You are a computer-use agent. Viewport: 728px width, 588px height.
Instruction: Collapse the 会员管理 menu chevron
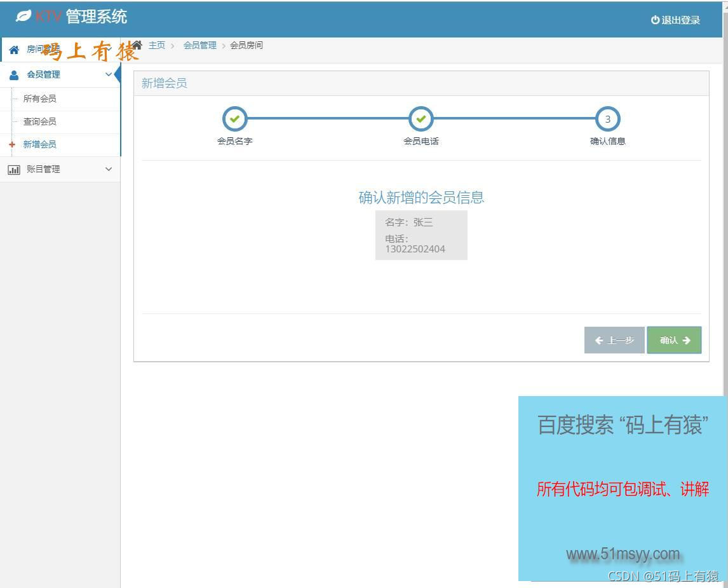point(109,74)
